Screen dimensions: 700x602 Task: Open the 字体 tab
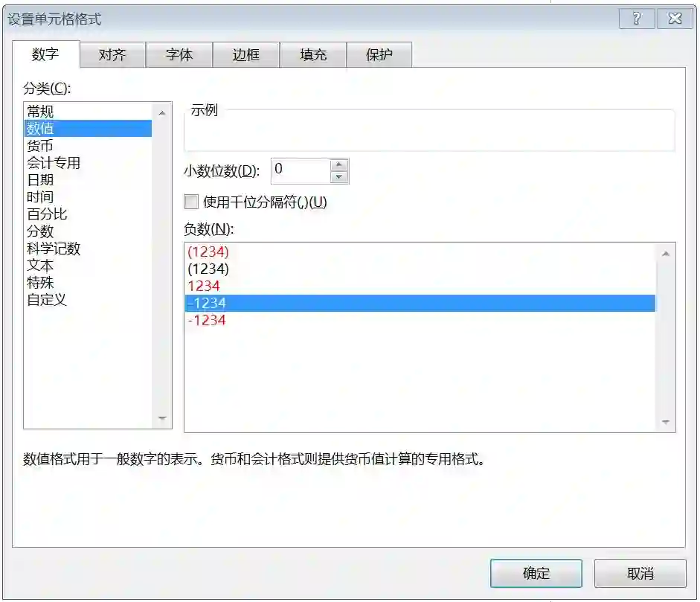click(x=179, y=54)
